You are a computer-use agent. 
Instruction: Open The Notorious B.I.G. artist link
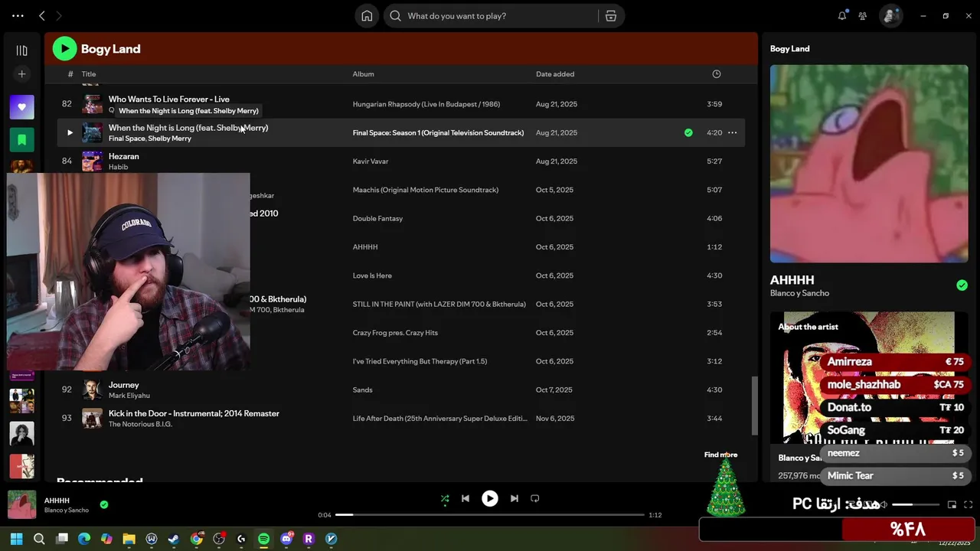[140, 424]
